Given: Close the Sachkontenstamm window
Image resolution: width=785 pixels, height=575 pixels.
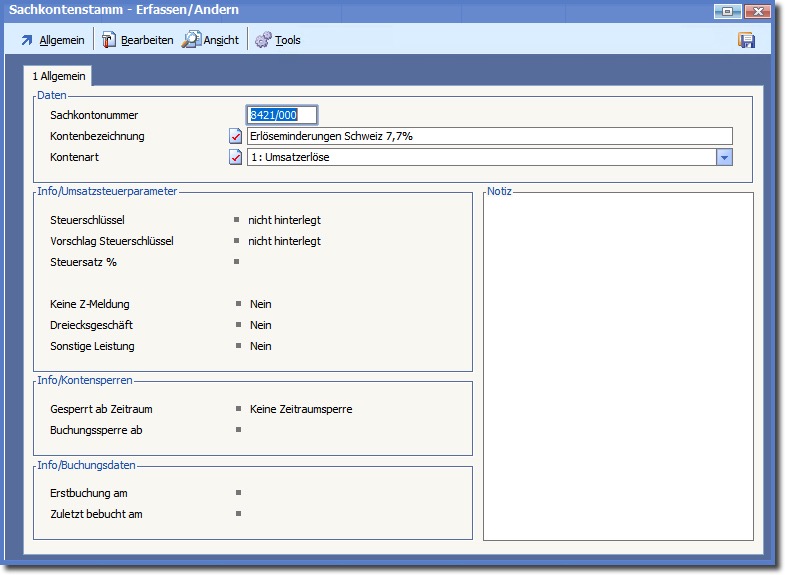Looking at the screenshot, I should (x=758, y=11).
